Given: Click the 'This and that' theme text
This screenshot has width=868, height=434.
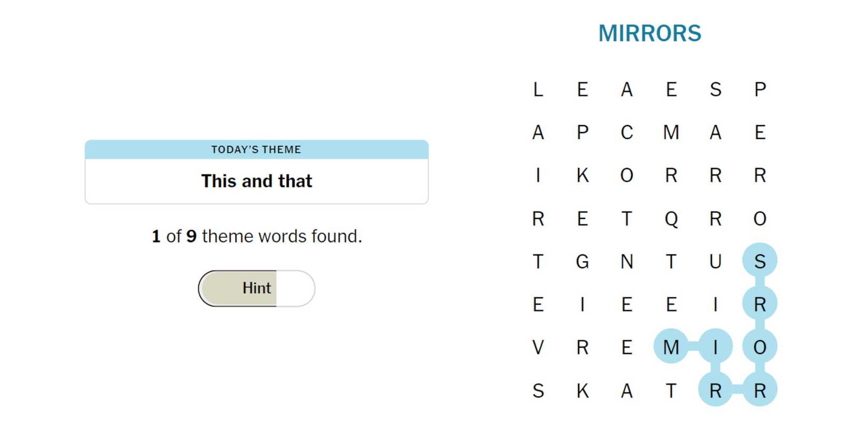Looking at the screenshot, I should 256,181.
